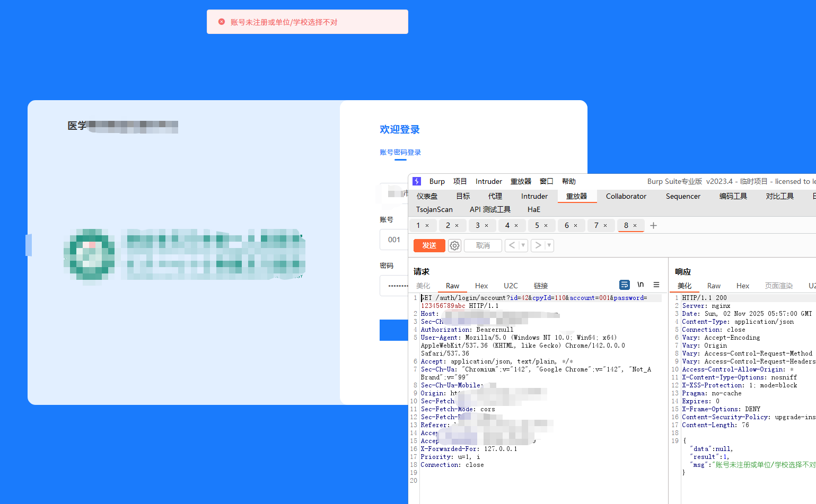Viewport: 816px width, 504px height.
Task: Click the 取消 cancel button
Action: [x=483, y=245]
